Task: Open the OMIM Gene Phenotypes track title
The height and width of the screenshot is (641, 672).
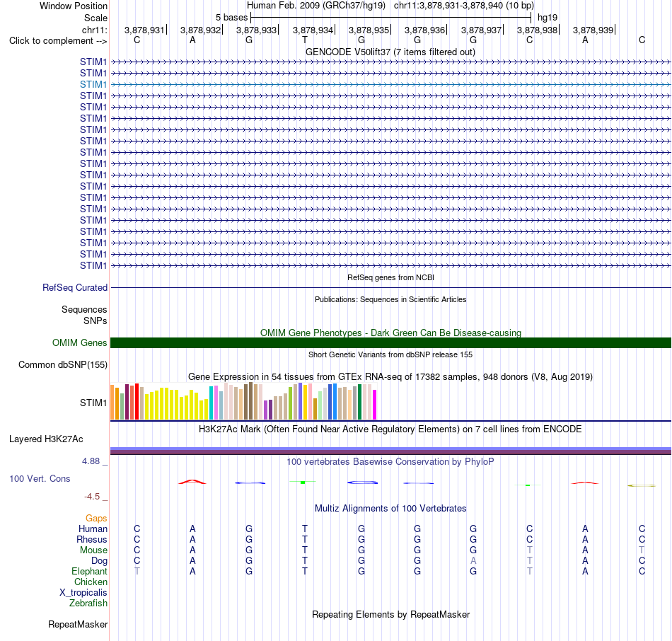Action: 390,333
